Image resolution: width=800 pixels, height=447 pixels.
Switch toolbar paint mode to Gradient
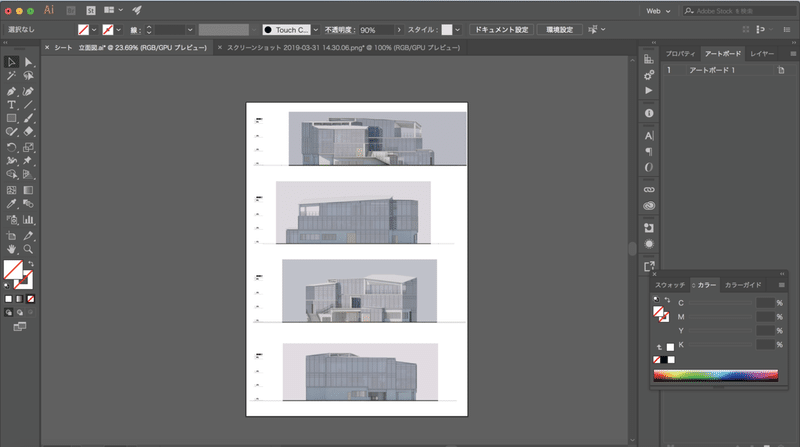click(19, 299)
